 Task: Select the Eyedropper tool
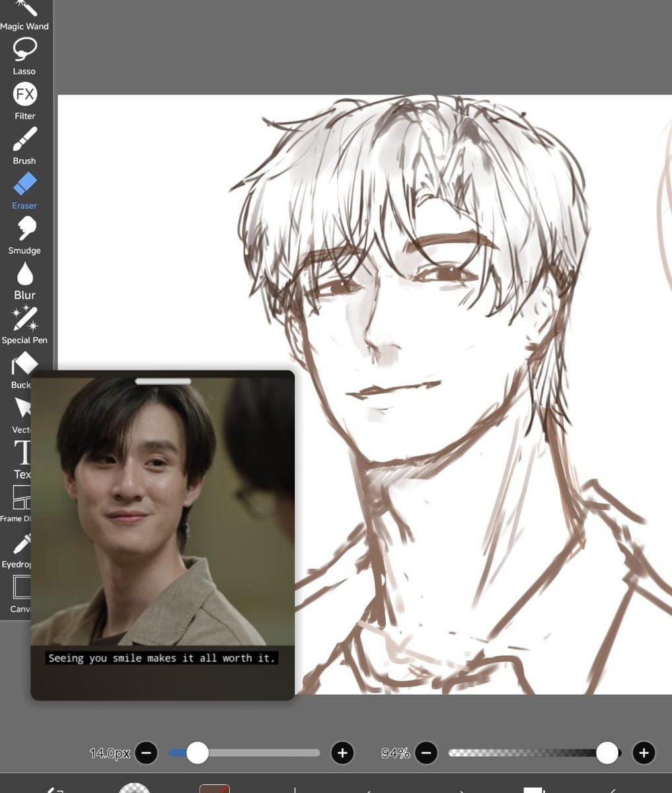click(x=17, y=550)
